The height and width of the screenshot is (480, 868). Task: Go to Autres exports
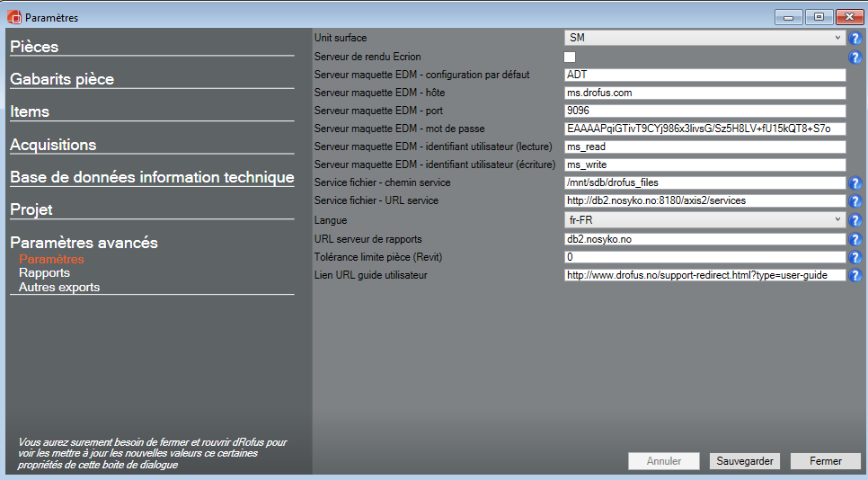(x=59, y=288)
